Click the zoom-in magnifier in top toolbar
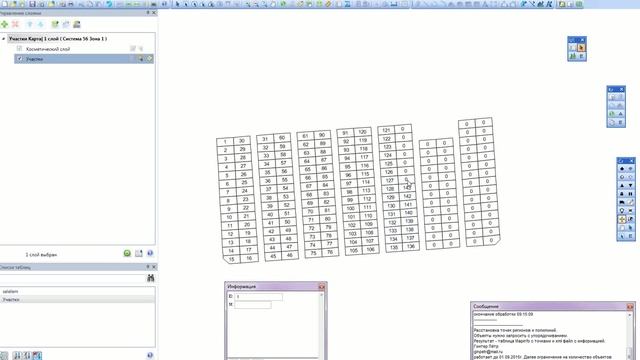This screenshot has height=360, width=640. point(248,4)
